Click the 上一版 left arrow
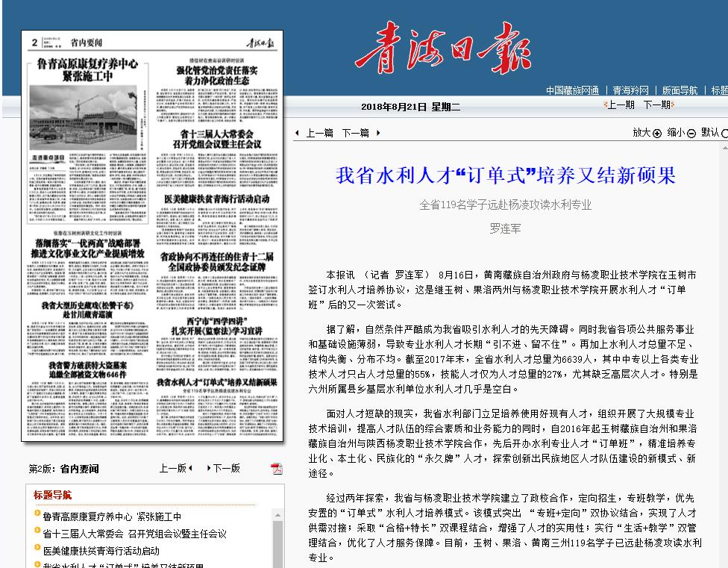The width and height of the screenshot is (728, 568). pos(190,468)
